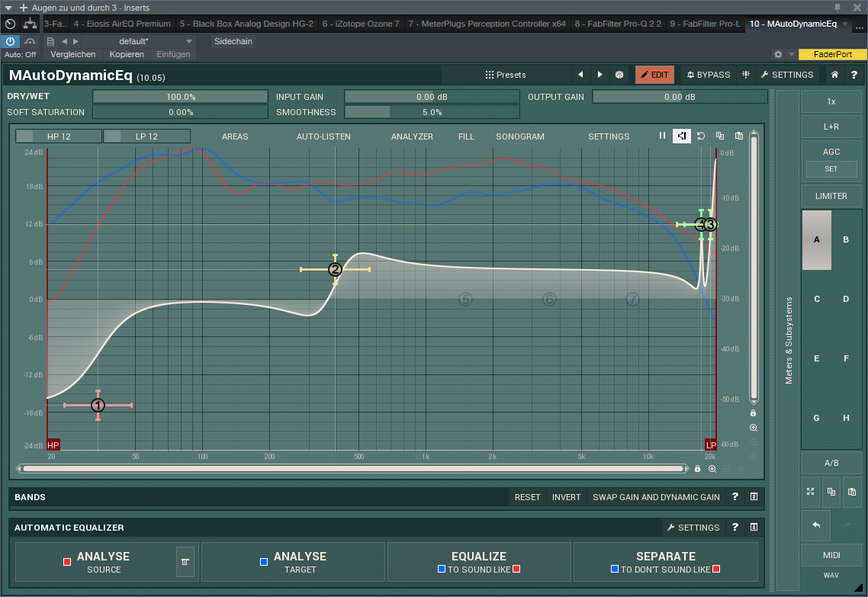Open the preset file icon menu
The width and height of the screenshot is (868, 597).
tap(50, 41)
